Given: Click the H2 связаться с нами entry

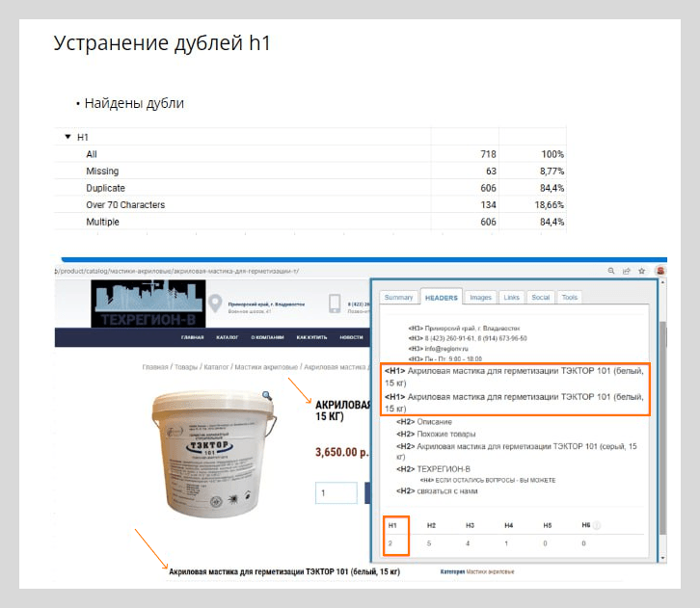Looking at the screenshot, I should 437,490.
